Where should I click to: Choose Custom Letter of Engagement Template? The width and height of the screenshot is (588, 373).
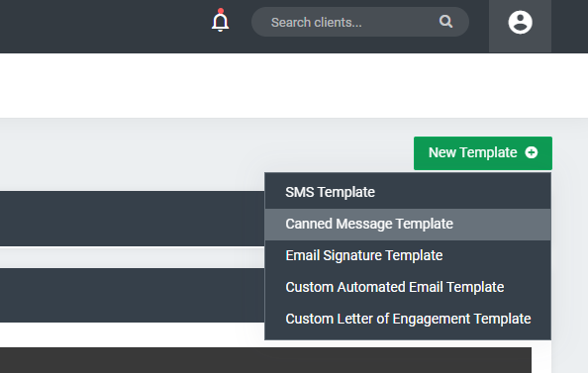pyautogui.click(x=408, y=319)
